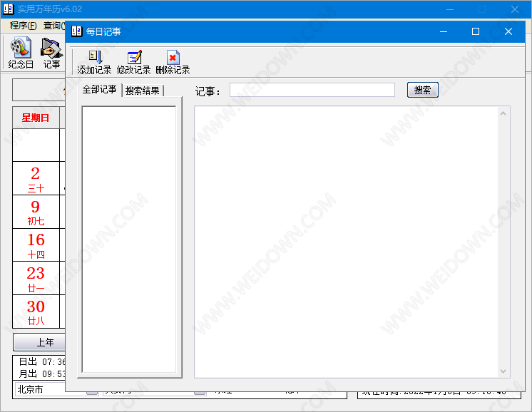Image resolution: width=532 pixels, height=412 pixels.
Task: Click the 删除记录 (delete record) icon
Action: pos(173,62)
